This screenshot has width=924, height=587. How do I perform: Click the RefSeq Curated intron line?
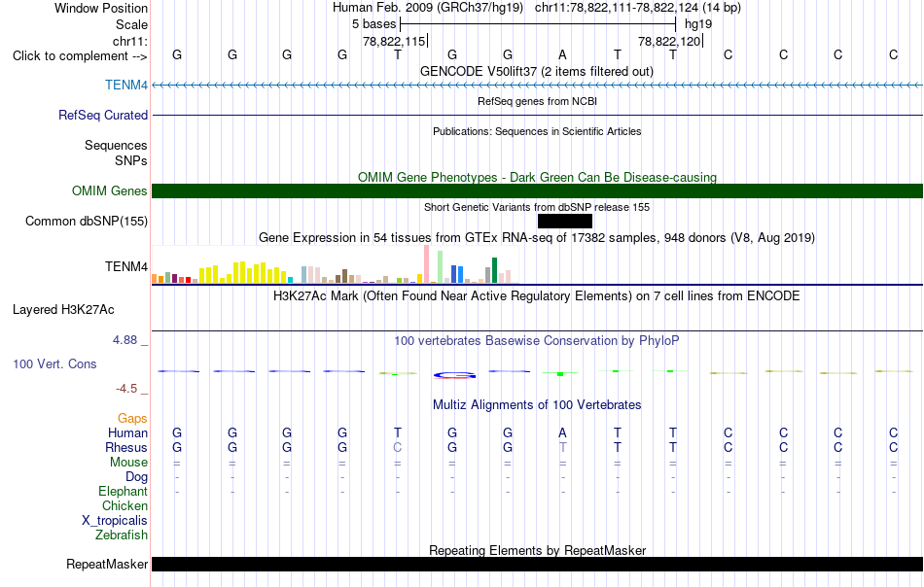[537, 115]
